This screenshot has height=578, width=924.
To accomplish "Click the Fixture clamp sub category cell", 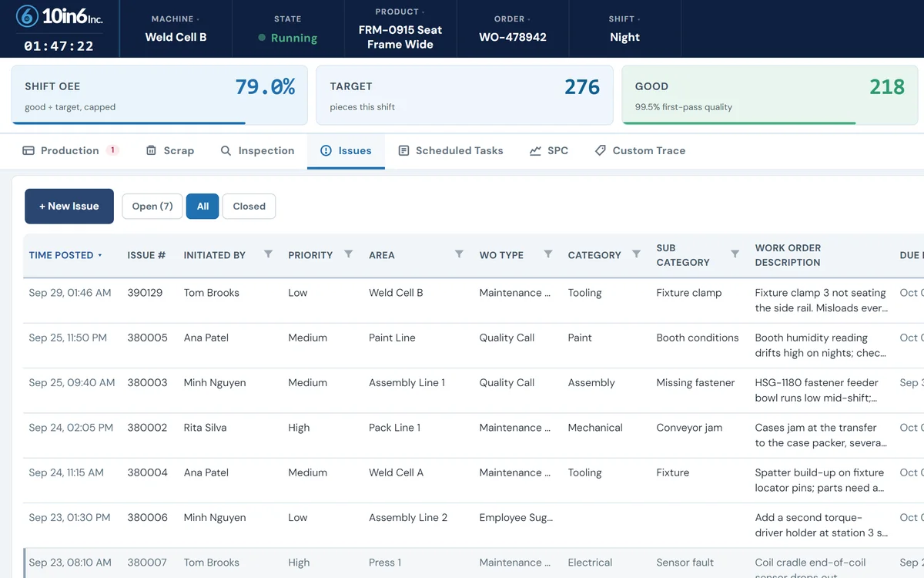I will (689, 293).
